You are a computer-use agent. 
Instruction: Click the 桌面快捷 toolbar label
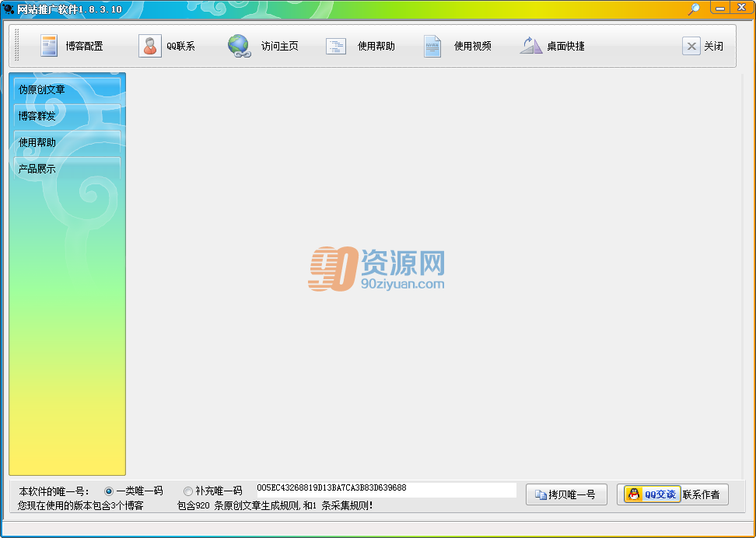click(x=565, y=47)
